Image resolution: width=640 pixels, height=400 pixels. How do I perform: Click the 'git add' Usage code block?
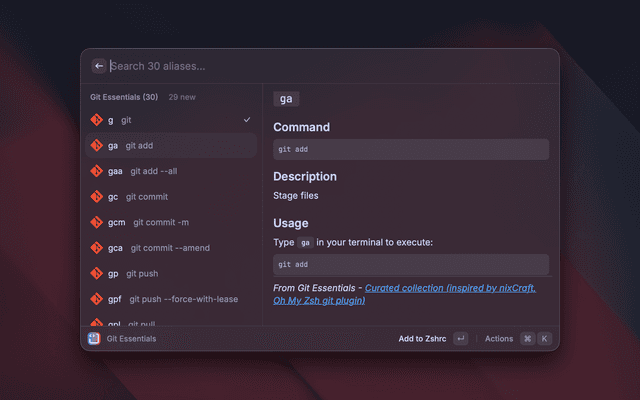410,265
